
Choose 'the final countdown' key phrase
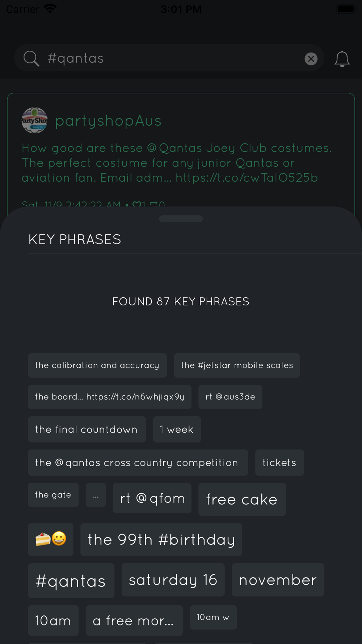pyautogui.click(x=87, y=429)
